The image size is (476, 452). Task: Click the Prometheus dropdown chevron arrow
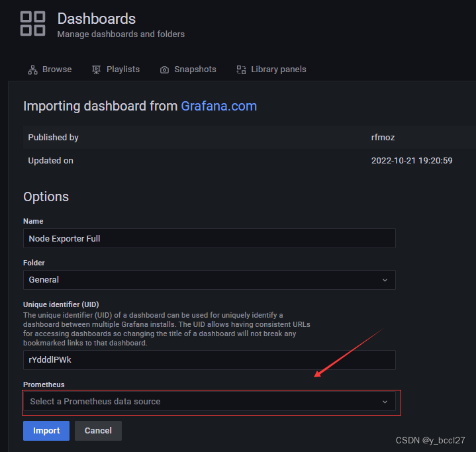pyautogui.click(x=385, y=402)
